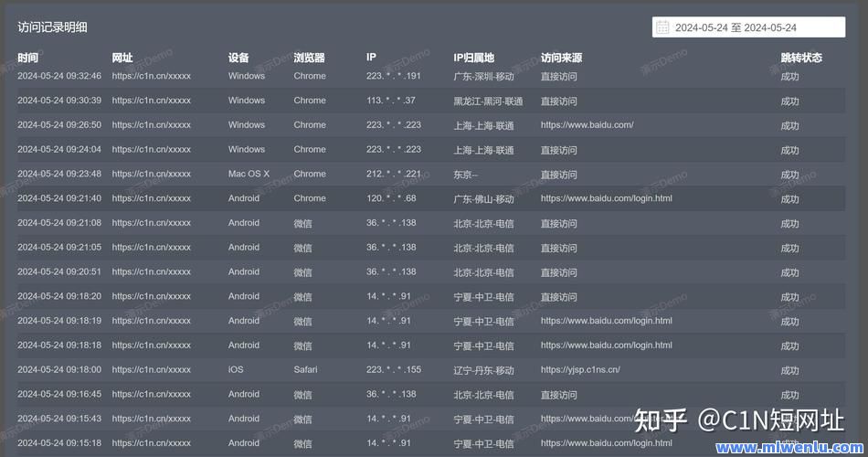This screenshot has width=868, height=457.
Task: Select timestamp 2024-05-24 09:32:46
Action: click(59, 76)
